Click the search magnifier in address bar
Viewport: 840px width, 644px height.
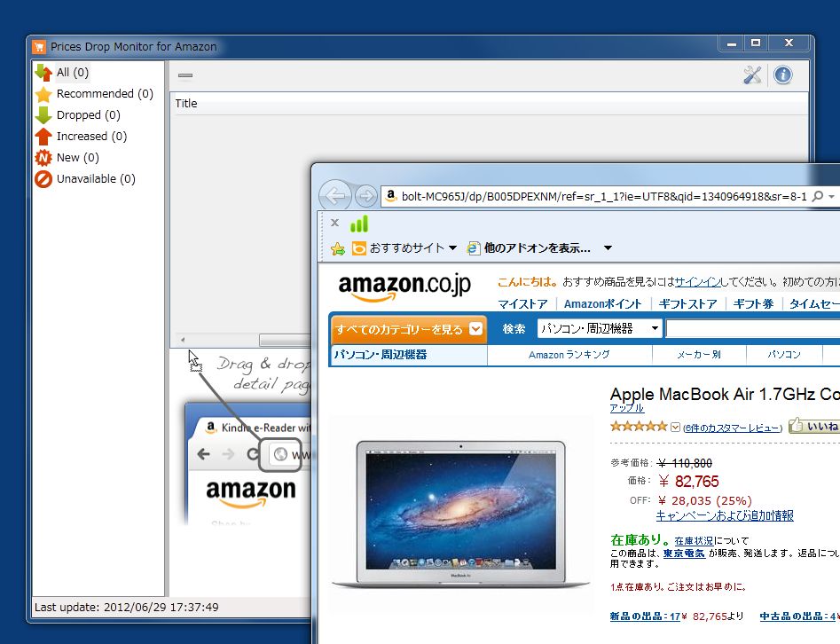pyautogui.click(x=818, y=197)
